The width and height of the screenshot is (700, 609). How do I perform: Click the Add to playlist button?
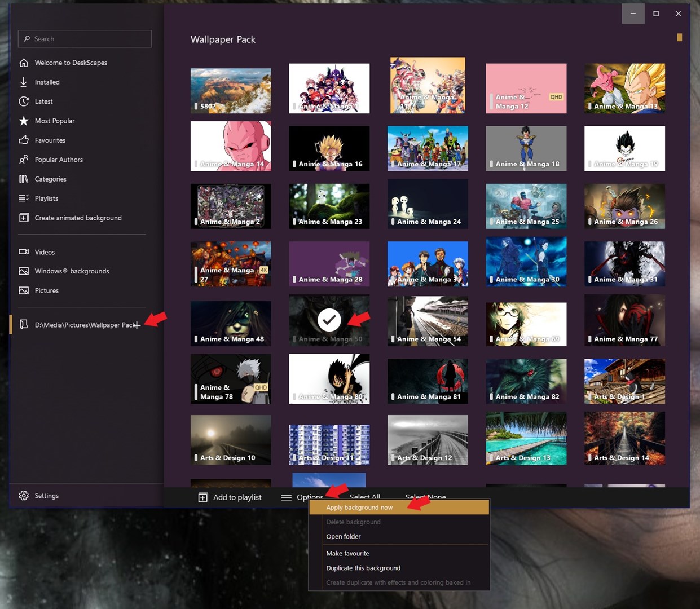[x=230, y=497]
